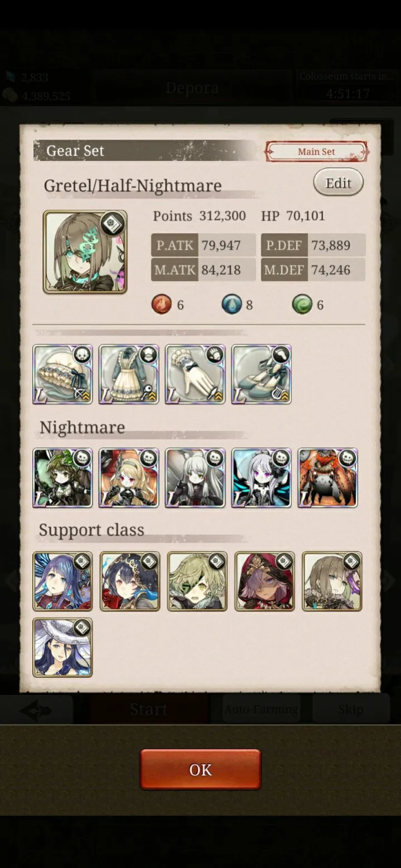Click the Edit button
Image resolution: width=401 pixels, height=868 pixels.
coord(338,183)
